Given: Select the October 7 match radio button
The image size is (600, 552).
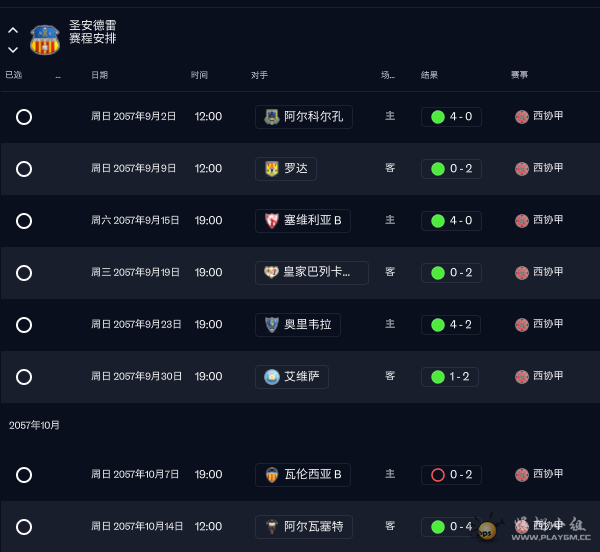Looking at the screenshot, I should coord(24,475).
